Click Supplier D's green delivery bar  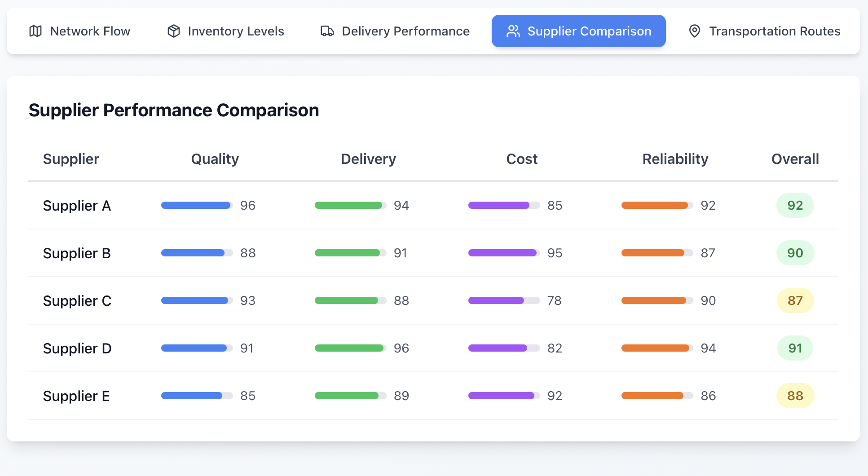tap(350, 348)
